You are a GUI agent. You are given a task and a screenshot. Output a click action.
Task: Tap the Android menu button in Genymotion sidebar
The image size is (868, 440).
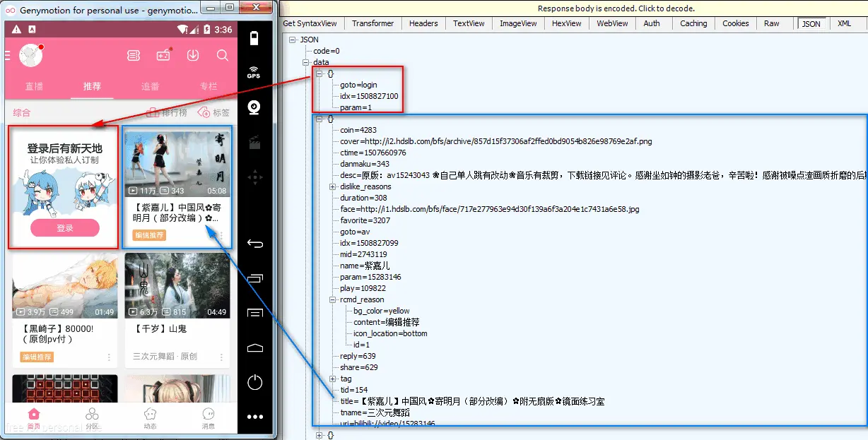pos(254,313)
